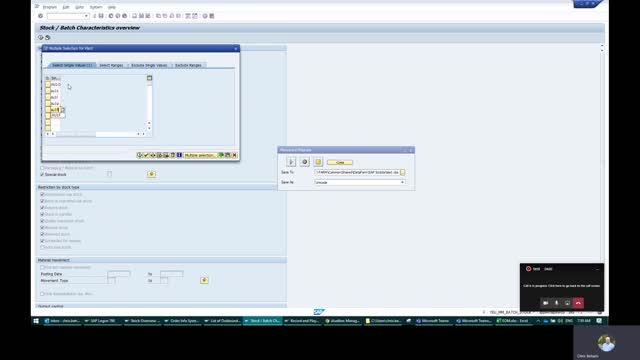640x360 pixels.
Task: Toggle the Special stock checkbox
Action: pos(42,174)
